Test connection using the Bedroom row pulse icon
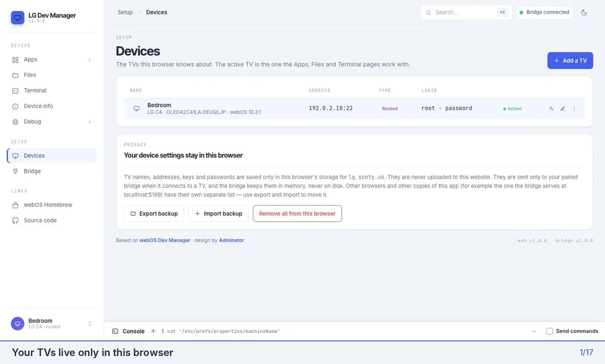605x364 pixels. [551, 109]
